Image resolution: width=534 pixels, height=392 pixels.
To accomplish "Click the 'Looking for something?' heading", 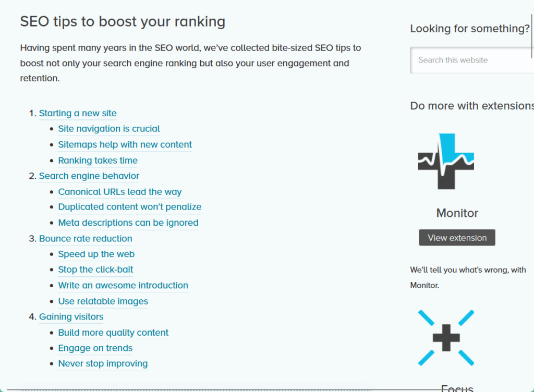I will [x=470, y=29].
